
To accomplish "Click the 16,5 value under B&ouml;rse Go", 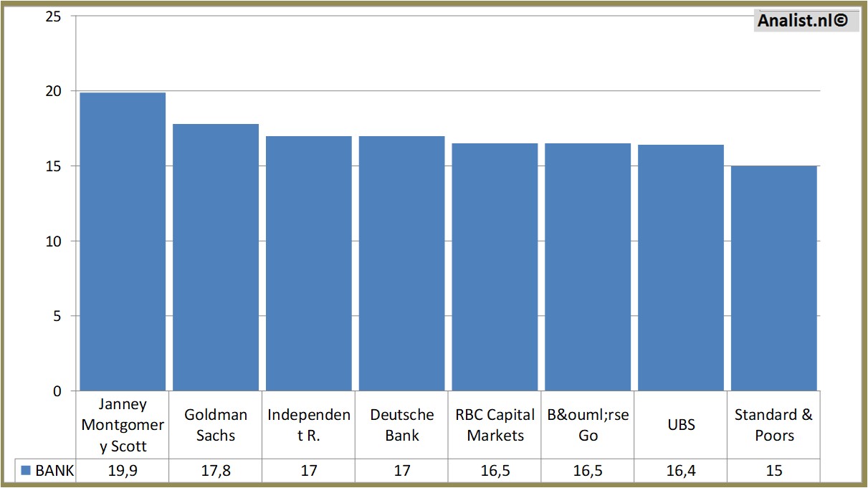I will (x=588, y=471).
